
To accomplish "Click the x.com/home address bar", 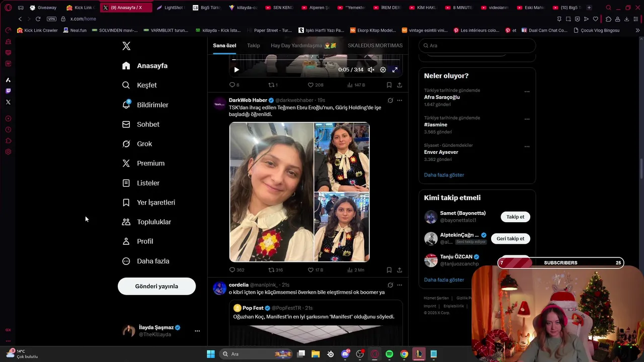I will click(x=83, y=19).
